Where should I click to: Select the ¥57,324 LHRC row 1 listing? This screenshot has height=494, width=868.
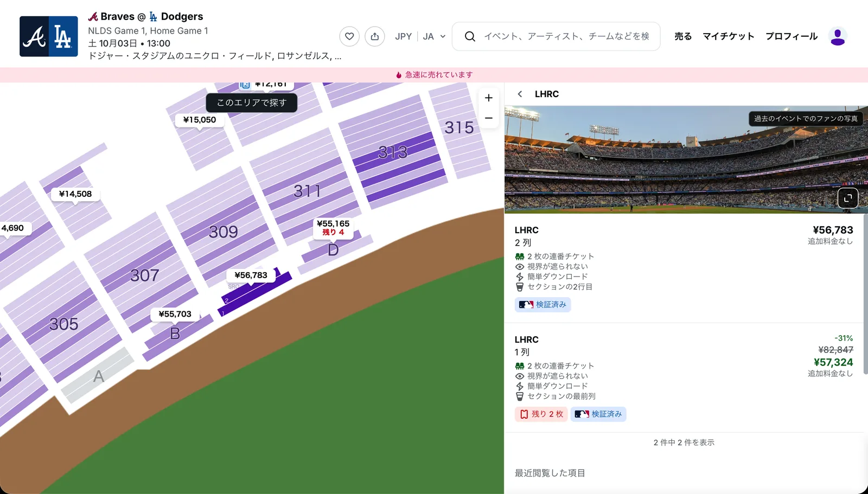(684, 378)
